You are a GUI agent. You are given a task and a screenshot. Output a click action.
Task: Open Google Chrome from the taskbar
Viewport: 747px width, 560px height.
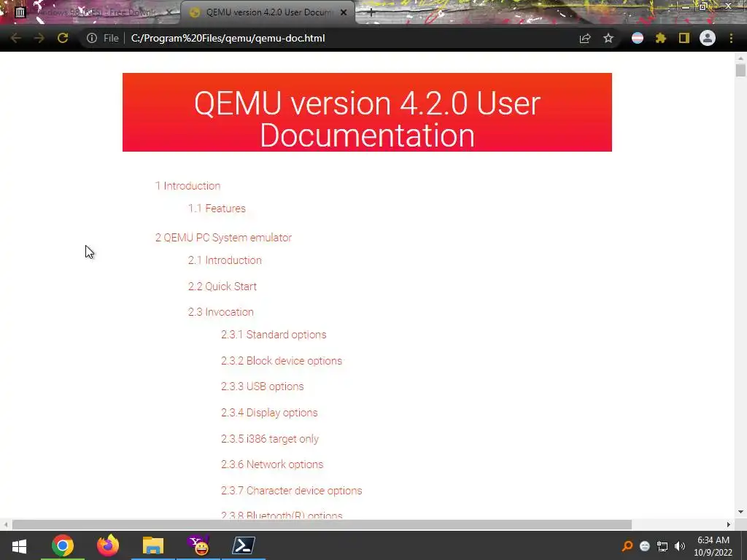point(63,545)
